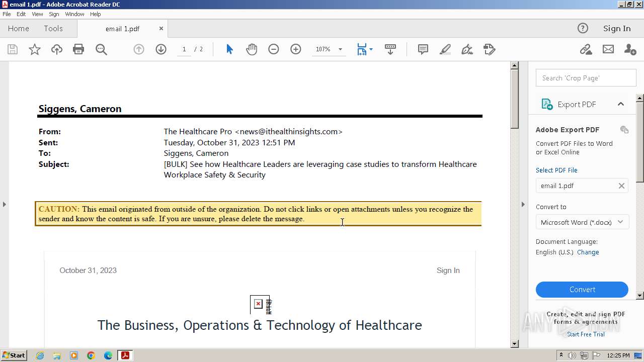This screenshot has width=644, height=362.
Task: Print the document icon
Action: click(78, 49)
